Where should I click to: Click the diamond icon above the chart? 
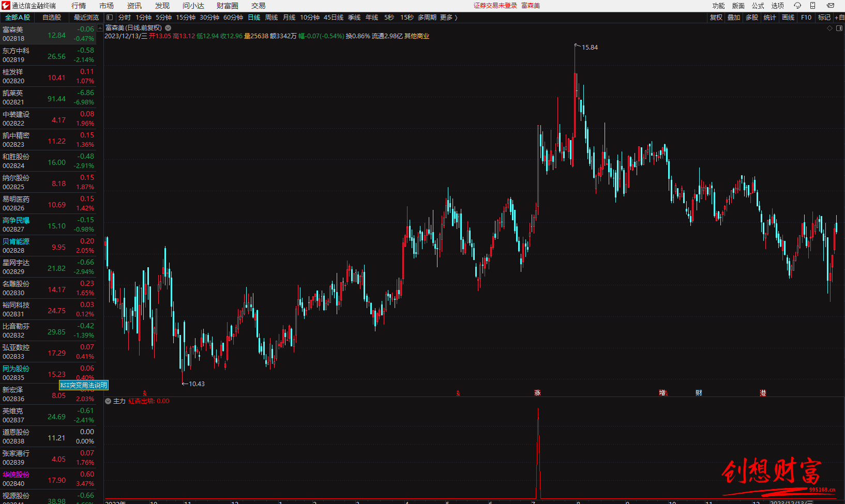pyautogui.click(x=830, y=28)
